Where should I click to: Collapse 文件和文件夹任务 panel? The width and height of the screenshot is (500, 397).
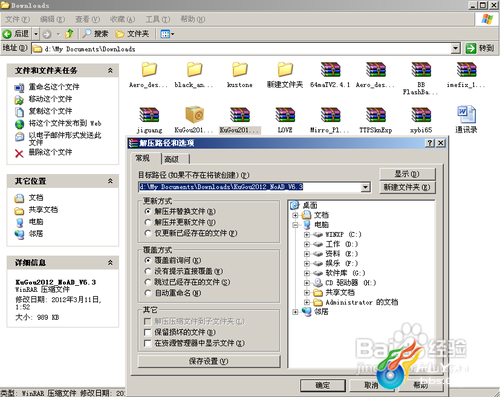click(110, 70)
